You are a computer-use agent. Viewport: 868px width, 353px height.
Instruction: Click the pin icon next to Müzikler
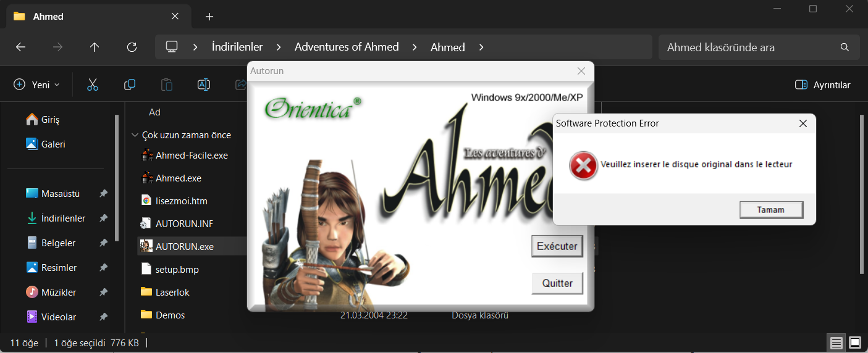[104, 293]
